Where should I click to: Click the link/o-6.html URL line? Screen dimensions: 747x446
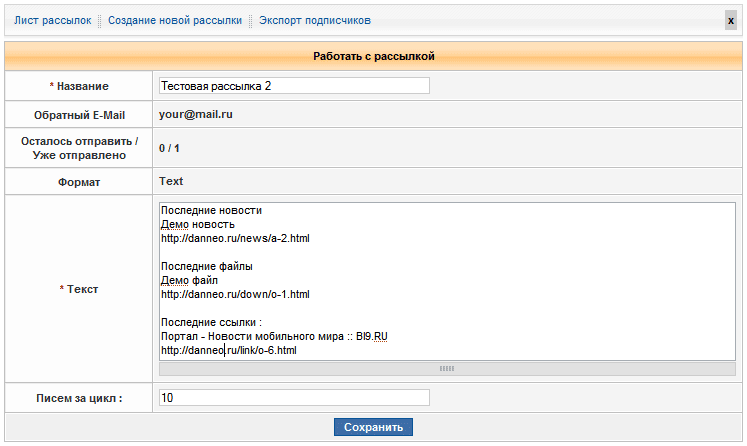[x=228, y=351]
